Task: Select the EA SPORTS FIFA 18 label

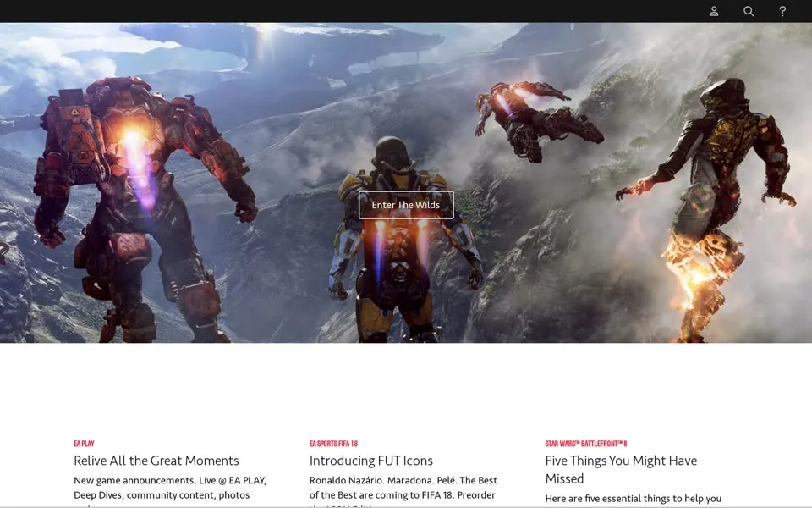Action: [333, 444]
